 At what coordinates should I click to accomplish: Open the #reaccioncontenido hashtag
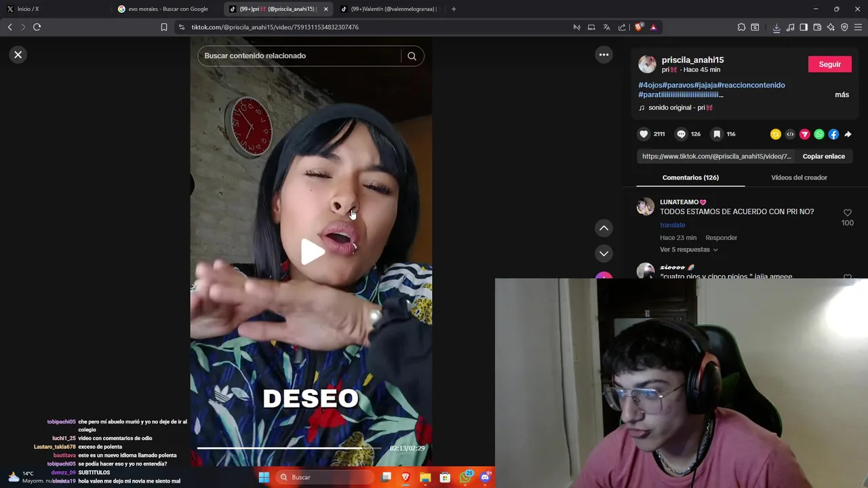(x=751, y=85)
